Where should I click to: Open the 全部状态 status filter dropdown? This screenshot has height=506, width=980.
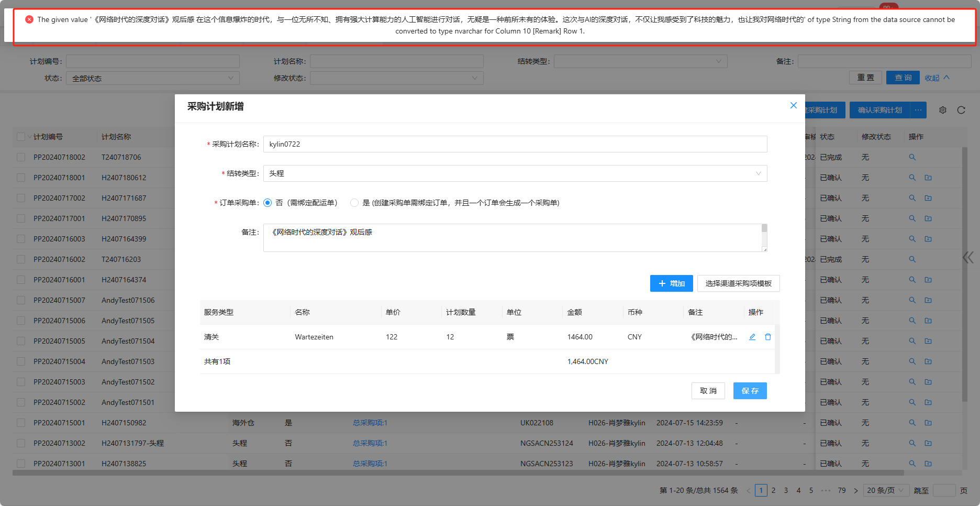[152, 78]
